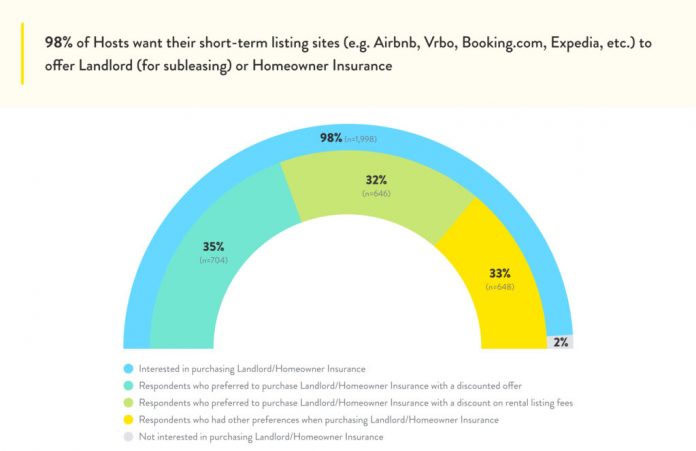The image size is (696, 451).
Task: Click the n=704 sample size label
Action: (214, 260)
